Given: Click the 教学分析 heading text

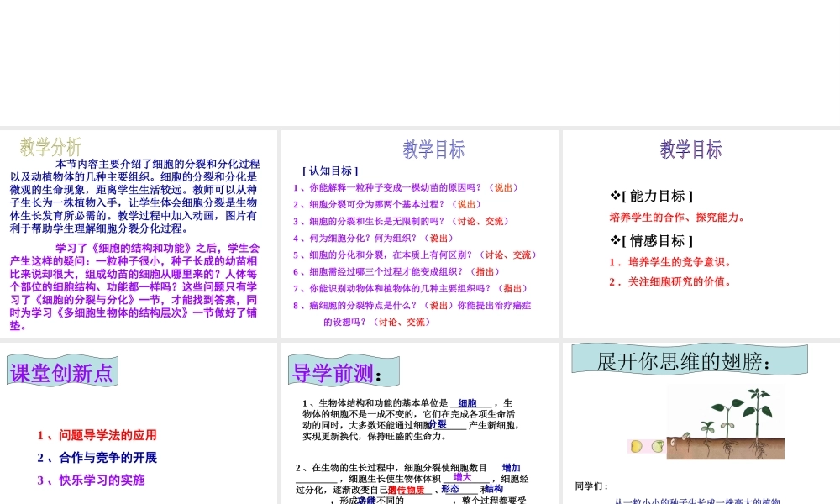Looking at the screenshot, I should [50, 147].
